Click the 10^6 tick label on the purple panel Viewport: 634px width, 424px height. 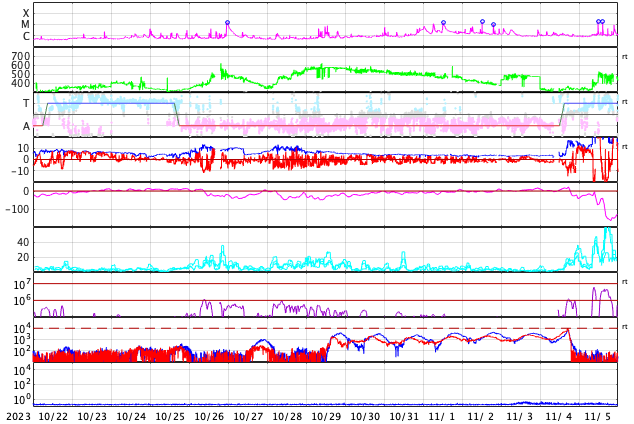coord(22,301)
